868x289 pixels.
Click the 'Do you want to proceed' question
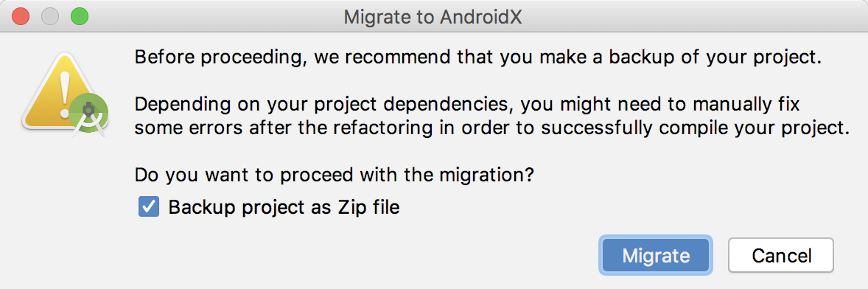pyautogui.click(x=334, y=175)
